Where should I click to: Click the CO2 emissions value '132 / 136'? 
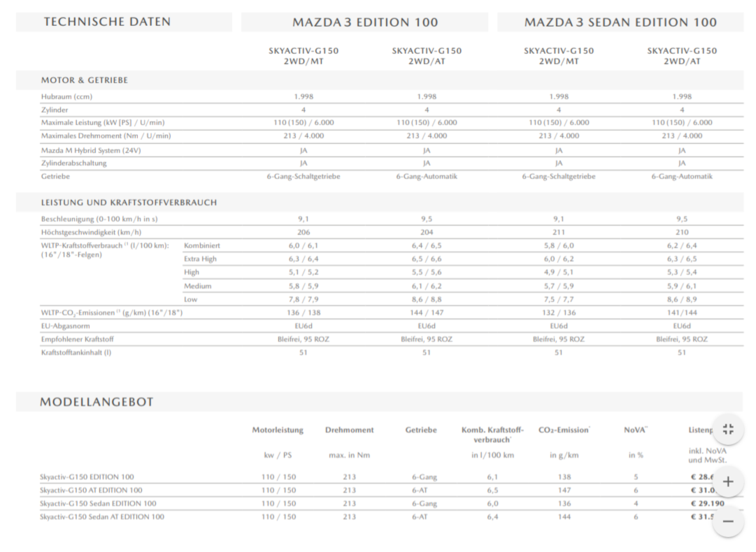coord(558,312)
